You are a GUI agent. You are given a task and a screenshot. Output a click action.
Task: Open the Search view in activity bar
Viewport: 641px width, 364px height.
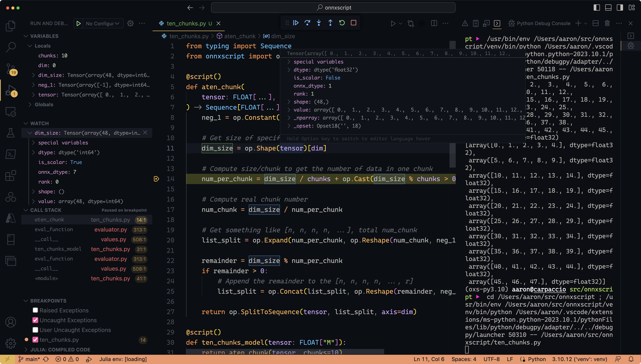tap(11, 47)
